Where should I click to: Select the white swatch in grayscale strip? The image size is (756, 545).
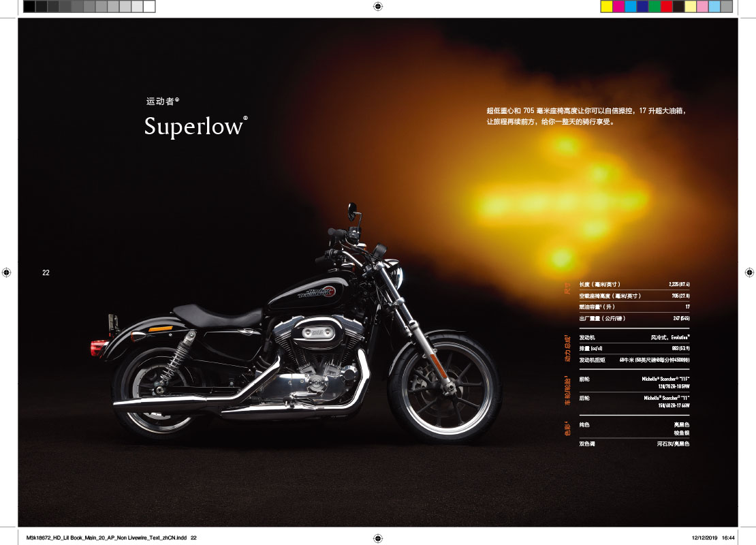point(149,6)
